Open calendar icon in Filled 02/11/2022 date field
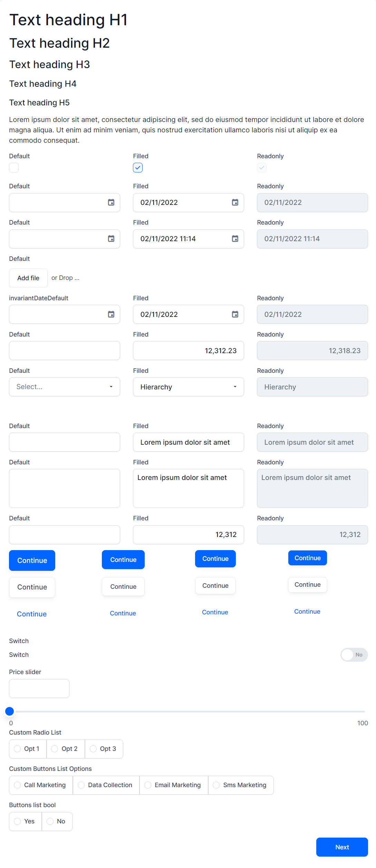This screenshot has height=868, width=376. (235, 202)
